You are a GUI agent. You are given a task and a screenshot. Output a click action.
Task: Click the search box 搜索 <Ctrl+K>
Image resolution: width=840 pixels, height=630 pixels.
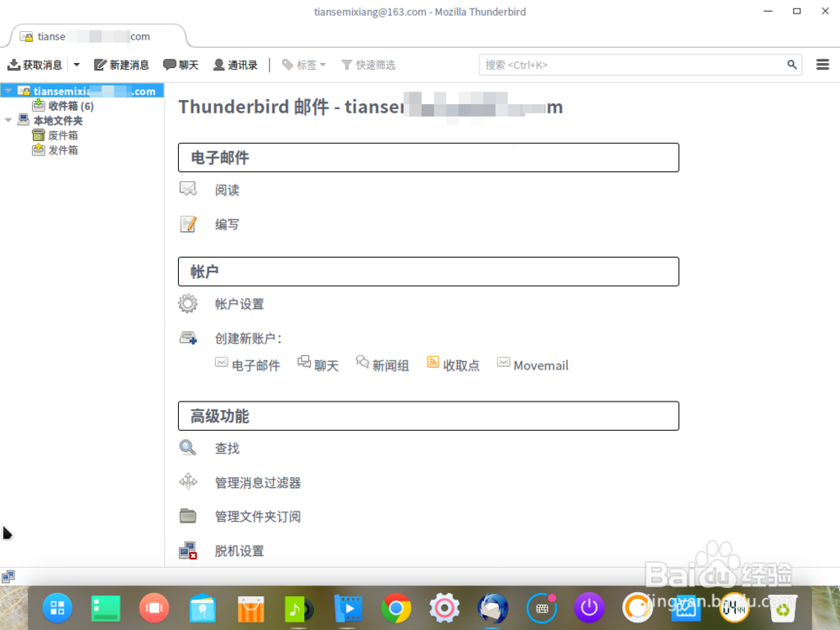click(x=640, y=65)
